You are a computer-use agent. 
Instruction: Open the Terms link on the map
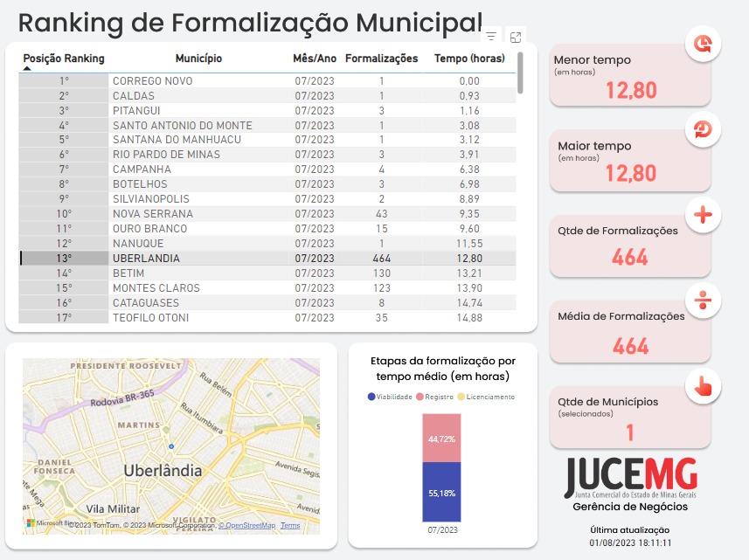290,526
